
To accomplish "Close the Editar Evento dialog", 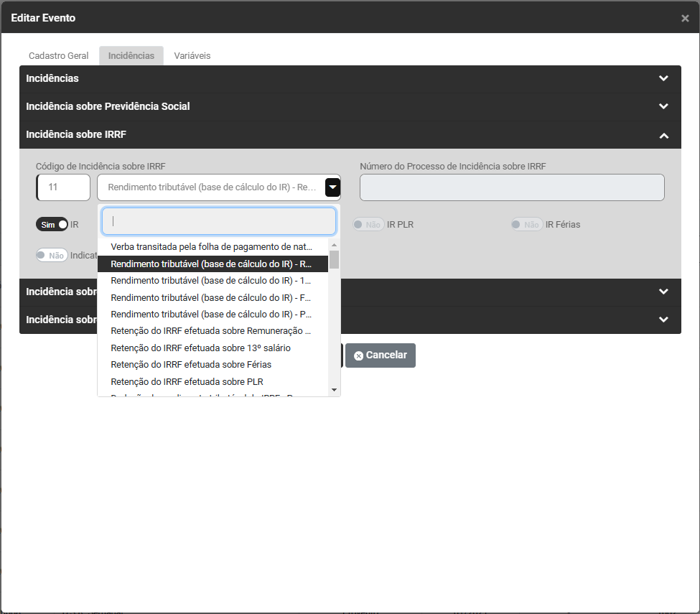I will [x=685, y=19].
